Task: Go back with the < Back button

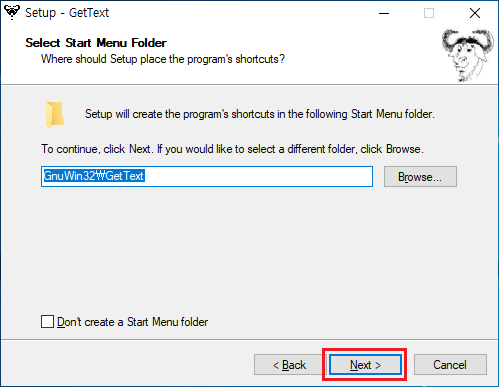Action: [289, 365]
